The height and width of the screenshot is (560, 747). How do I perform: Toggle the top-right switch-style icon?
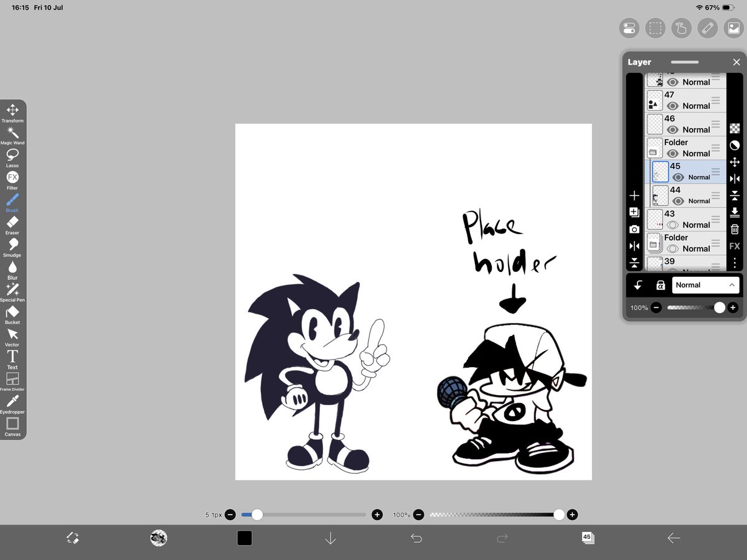629,28
